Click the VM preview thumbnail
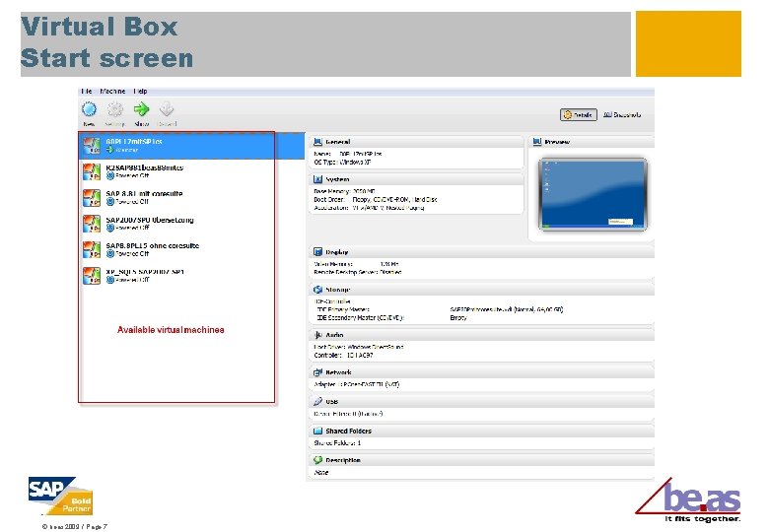This screenshot has width=769, height=532. (593, 194)
